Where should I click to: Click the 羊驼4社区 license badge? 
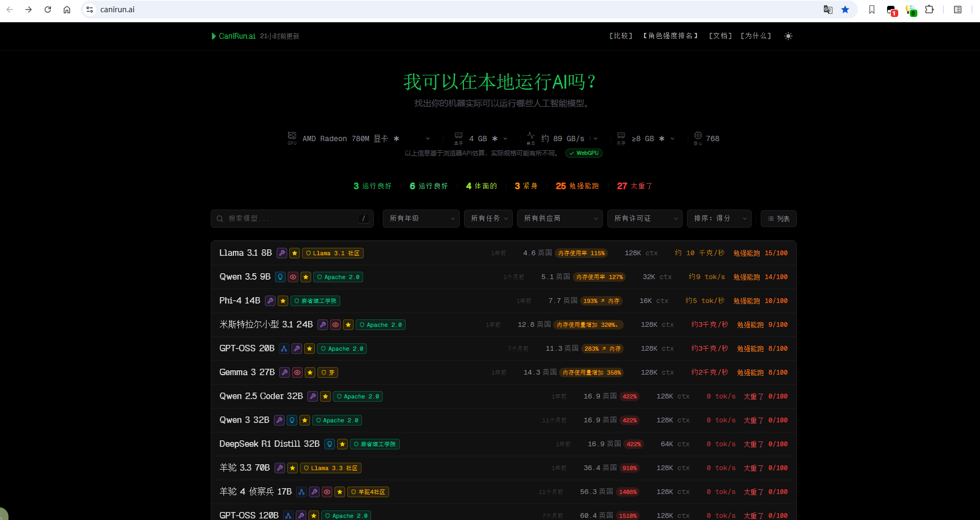[x=368, y=492]
